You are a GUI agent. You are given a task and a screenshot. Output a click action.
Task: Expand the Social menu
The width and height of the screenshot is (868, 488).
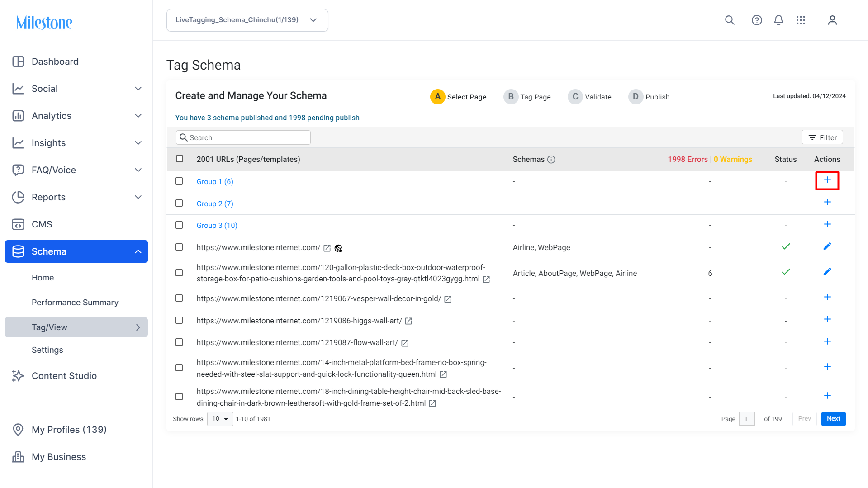(x=138, y=89)
